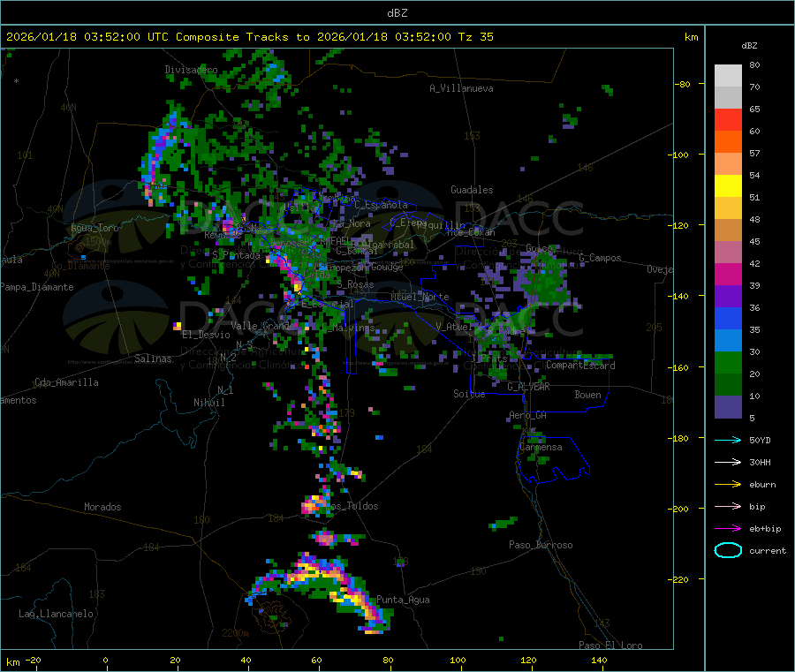
Task: Click the Agua_Toro map label
Action: (x=95, y=228)
